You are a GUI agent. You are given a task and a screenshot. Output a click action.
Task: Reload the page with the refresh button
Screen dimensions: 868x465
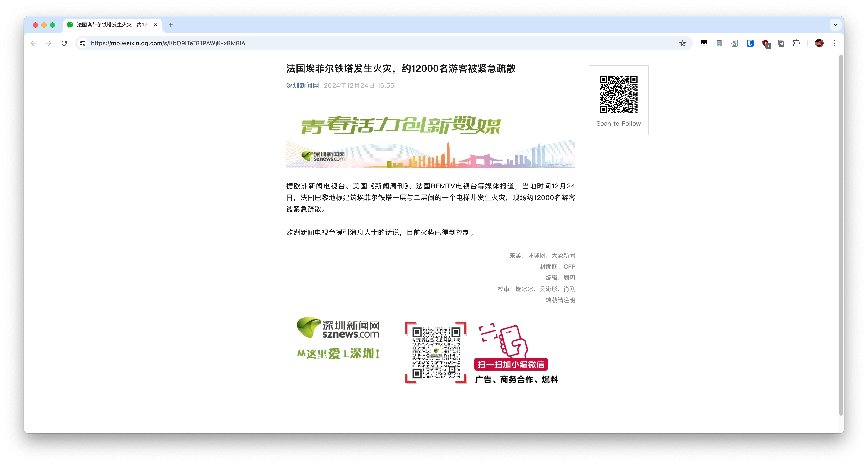tap(64, 43)
